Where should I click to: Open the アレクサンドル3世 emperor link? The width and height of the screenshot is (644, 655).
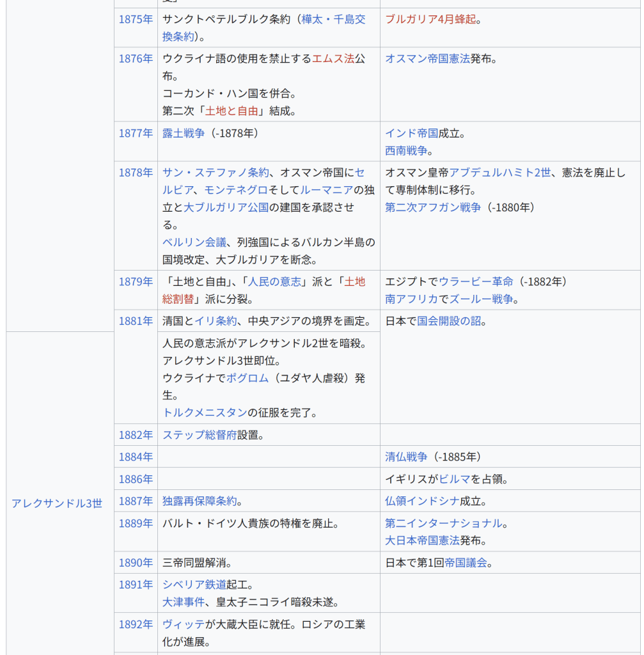57,503
